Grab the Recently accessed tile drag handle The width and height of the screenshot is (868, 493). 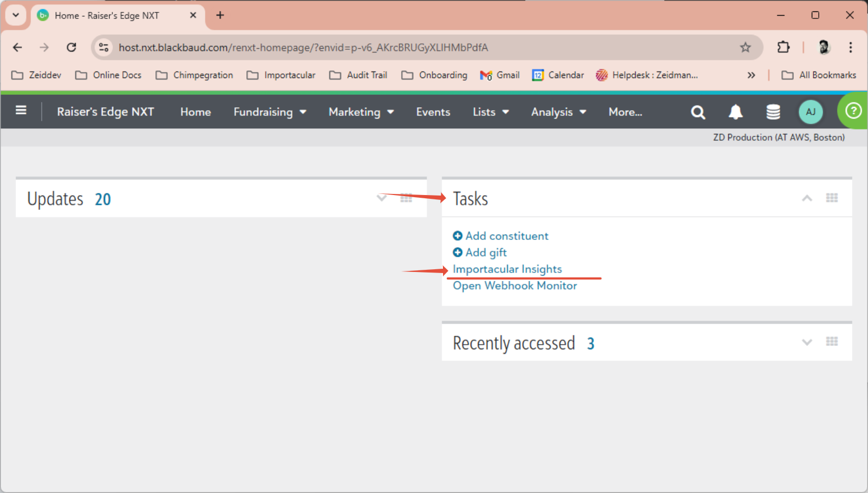tap(832, 342)
